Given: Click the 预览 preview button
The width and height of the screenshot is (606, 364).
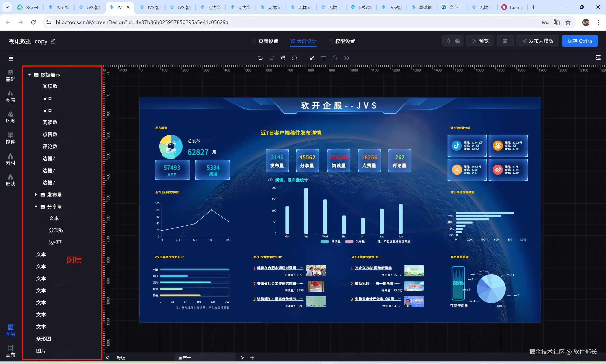Looking at the screenshot, I should coord(480,41).
